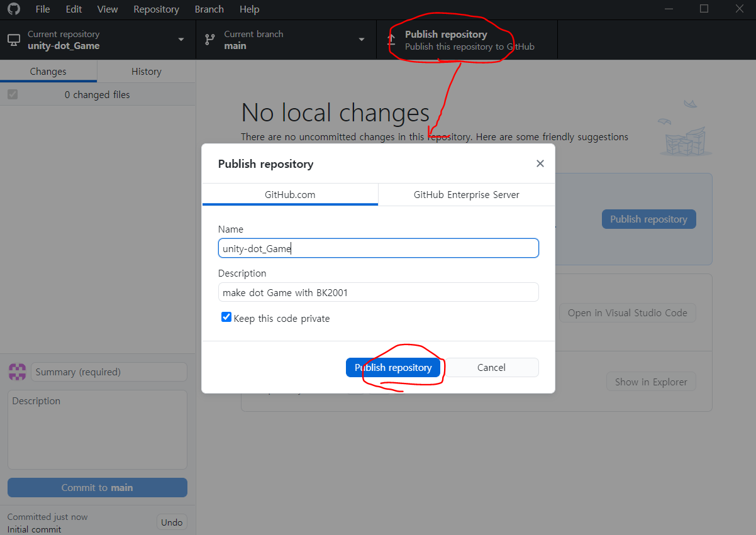Screen dimensions: 756x535
Task: Click the commit Description text area
Action: [97, 429]
